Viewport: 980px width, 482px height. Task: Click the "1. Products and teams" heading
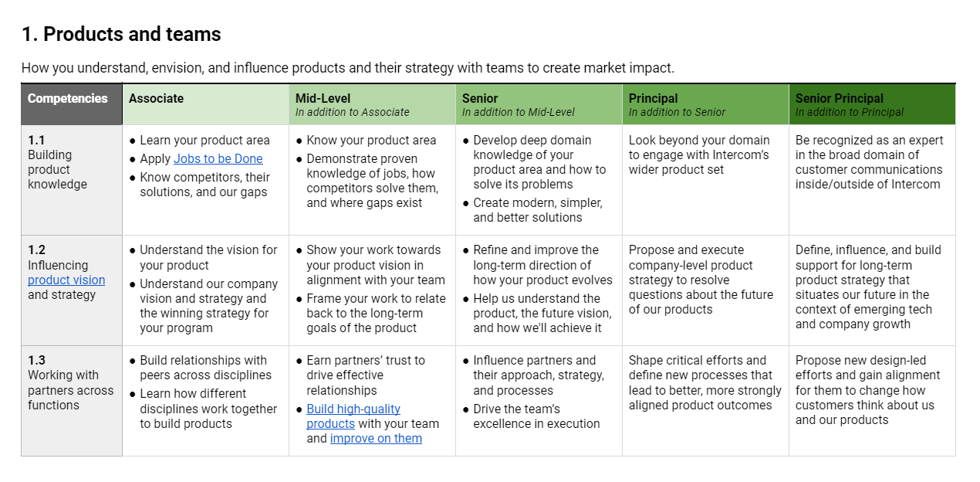(x=121, y=34)
